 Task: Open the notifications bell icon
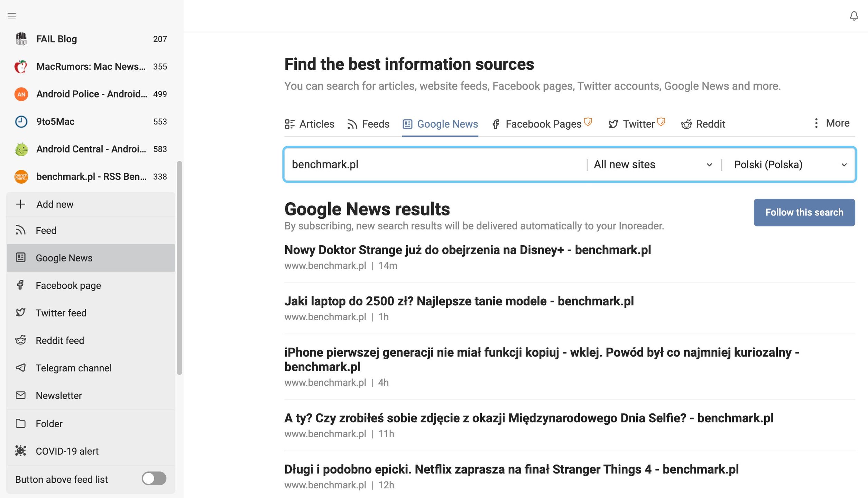[x=854, y=16]
